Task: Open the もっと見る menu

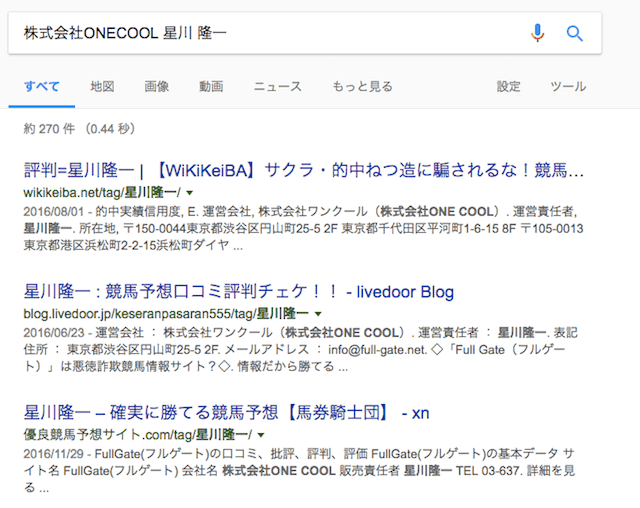Action: (x=362, y=87)
